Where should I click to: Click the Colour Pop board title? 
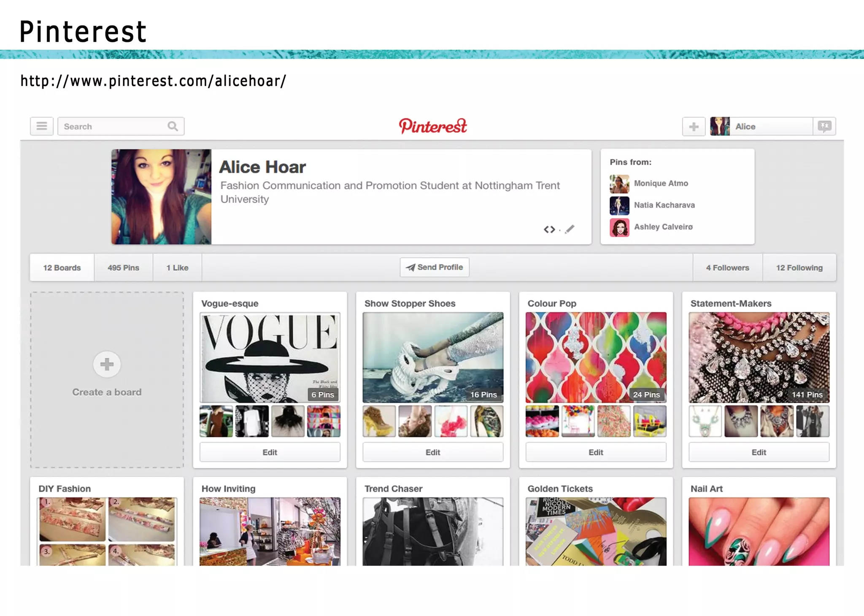552,303
